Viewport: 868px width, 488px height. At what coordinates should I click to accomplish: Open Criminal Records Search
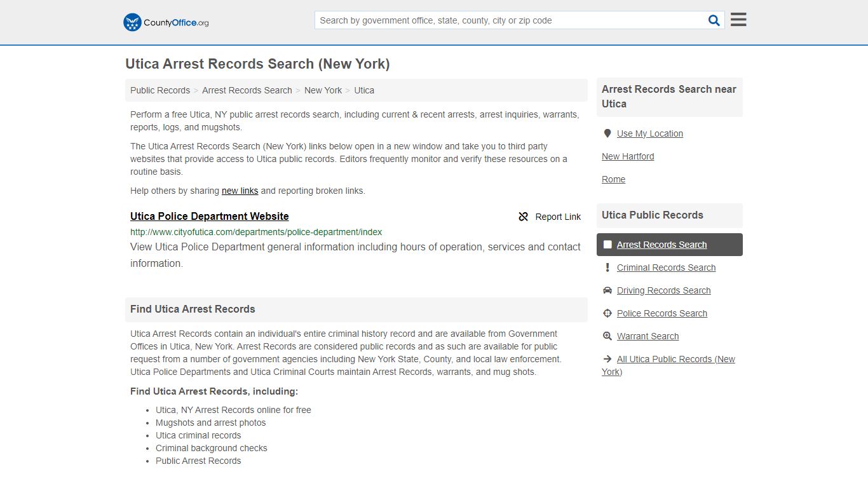point(666,268)
